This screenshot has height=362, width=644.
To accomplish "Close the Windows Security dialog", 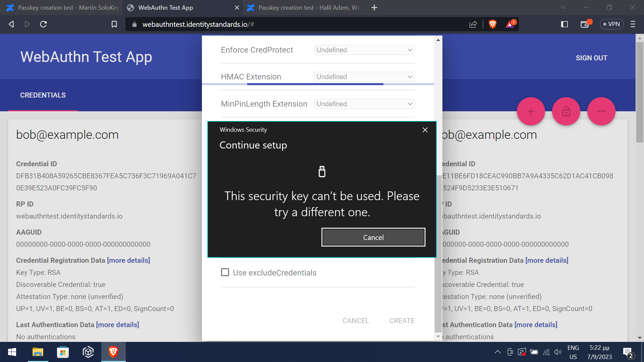I will click(425, 130).
